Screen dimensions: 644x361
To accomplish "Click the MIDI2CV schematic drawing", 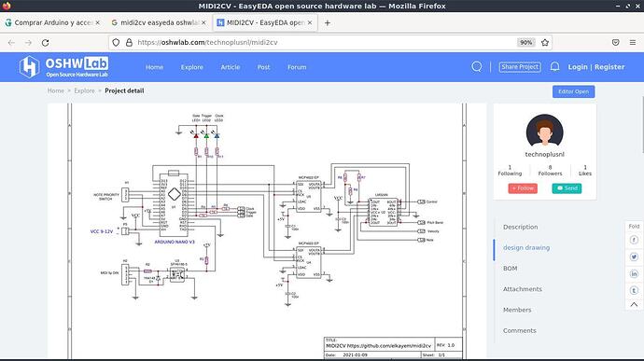I will (x=267, y=230).
